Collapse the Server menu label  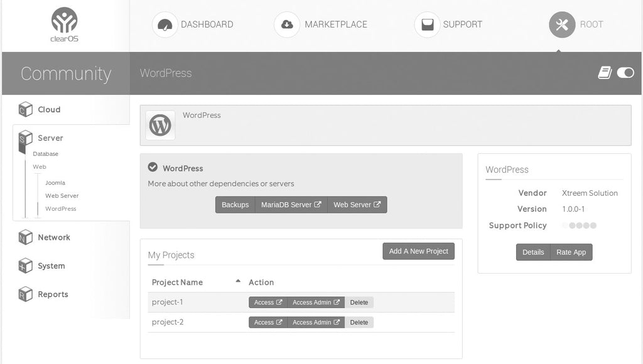click(x=50, y=138)
